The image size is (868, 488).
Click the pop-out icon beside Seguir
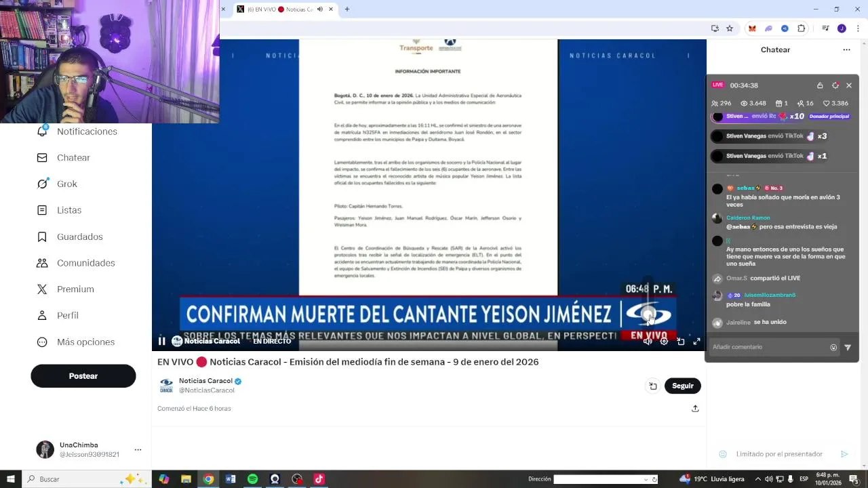(x=653, y=386)
